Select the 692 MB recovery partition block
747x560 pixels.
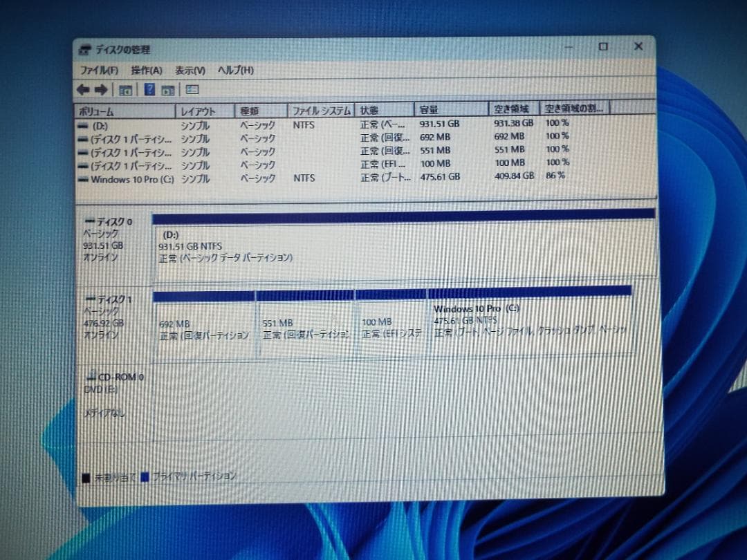pyautogui.click(x=204, y=325)
